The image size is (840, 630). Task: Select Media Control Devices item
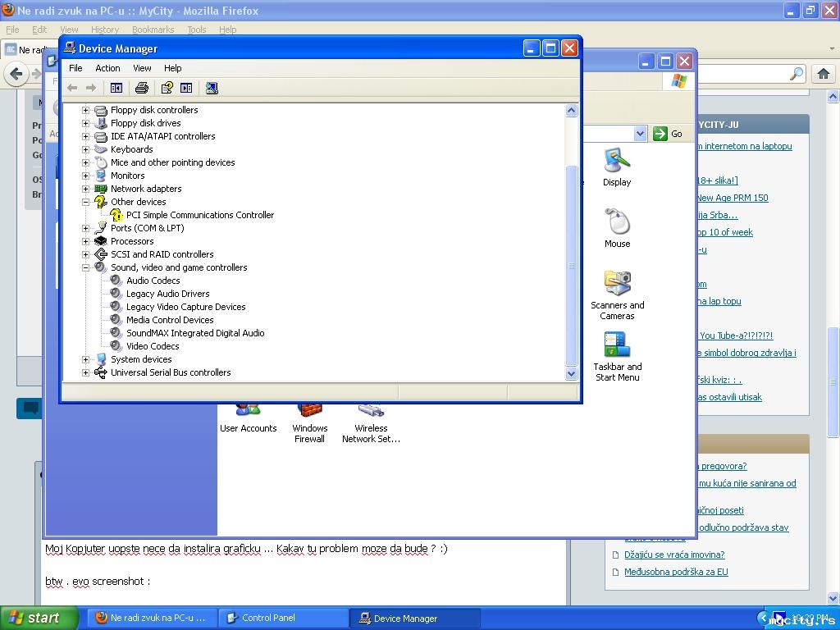(170, 320)
